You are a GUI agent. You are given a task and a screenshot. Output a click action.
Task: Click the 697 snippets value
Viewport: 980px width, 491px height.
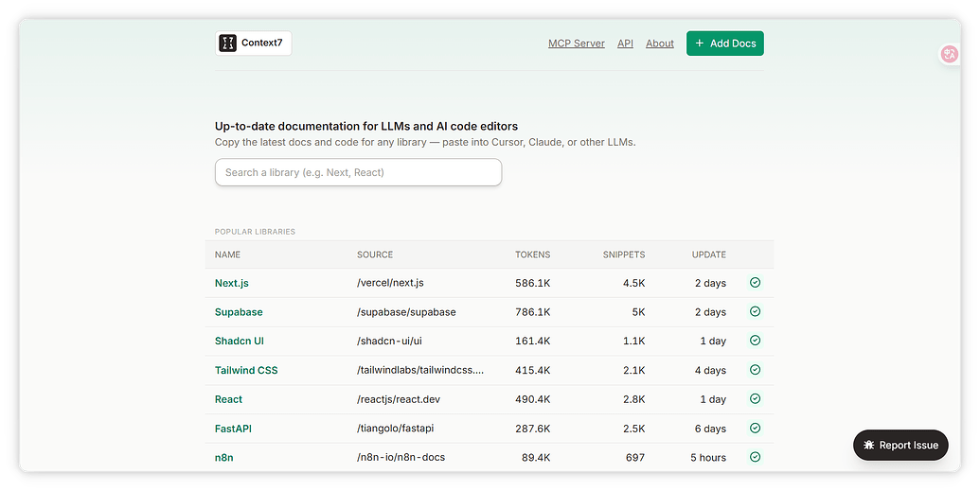pos(635,457)
